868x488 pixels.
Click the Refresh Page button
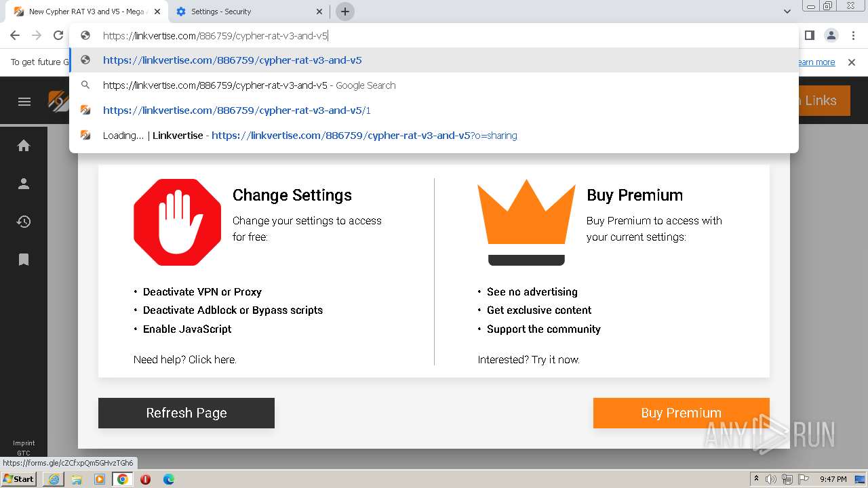(x=186, y=413)
